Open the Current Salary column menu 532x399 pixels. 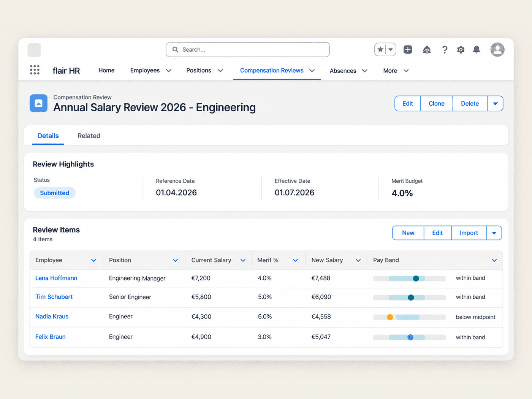(243, 260)
